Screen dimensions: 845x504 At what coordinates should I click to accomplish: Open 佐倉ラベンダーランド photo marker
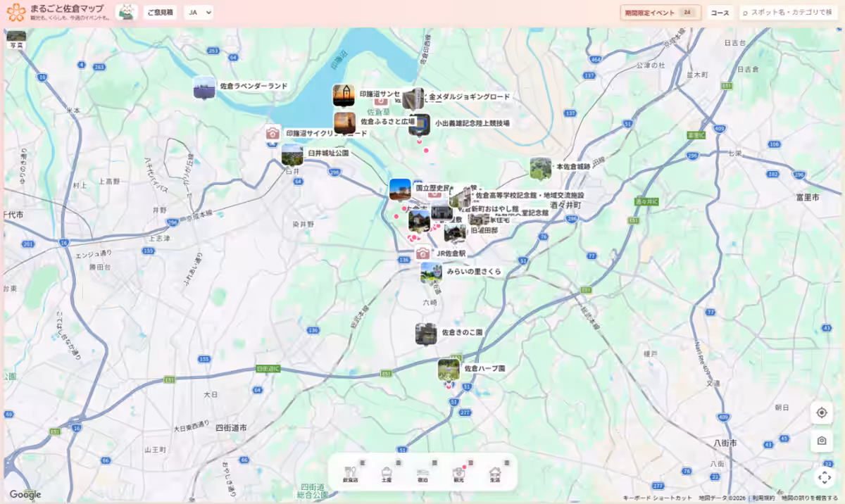204,87
